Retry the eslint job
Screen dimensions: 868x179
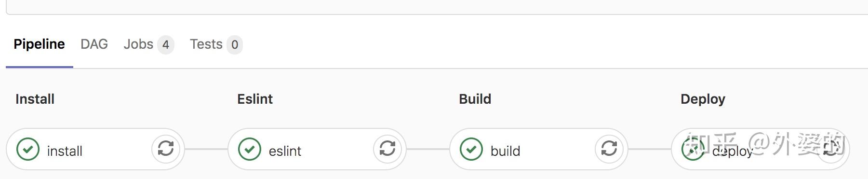pos(387,149)
